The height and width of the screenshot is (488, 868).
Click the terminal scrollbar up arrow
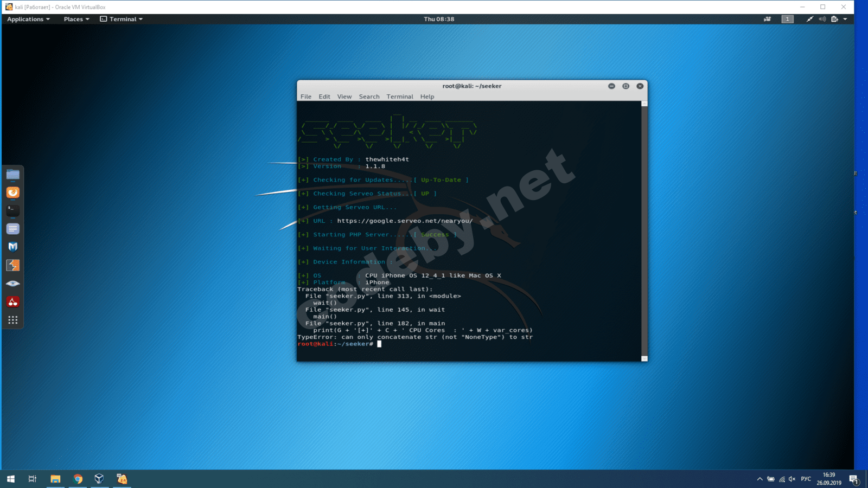click(644, 104)
